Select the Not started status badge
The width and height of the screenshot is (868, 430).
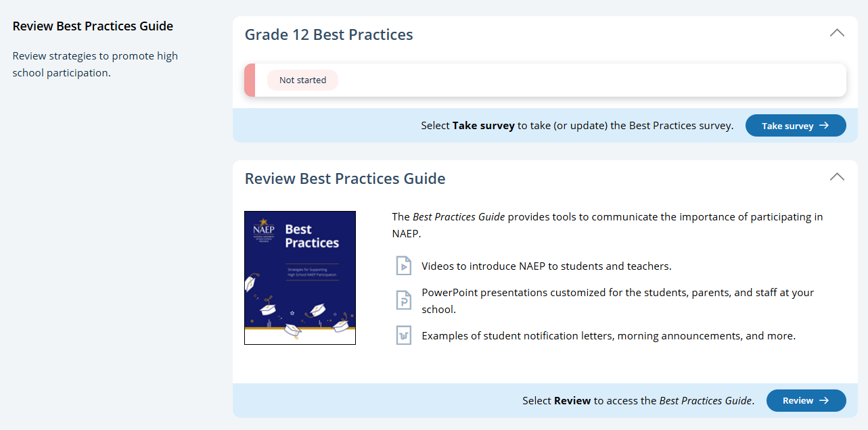tap(302, 80)
